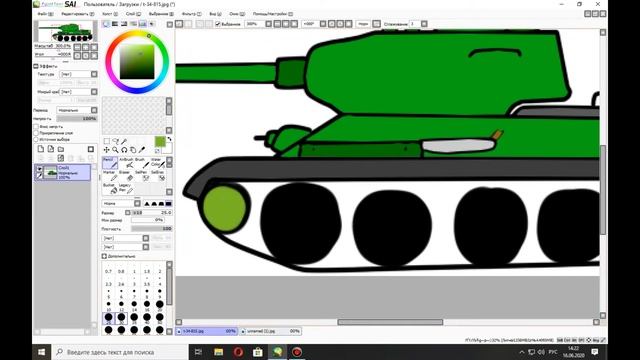Swap foreground and background colors
Viewport: 640px width, 360px height.
169,139
